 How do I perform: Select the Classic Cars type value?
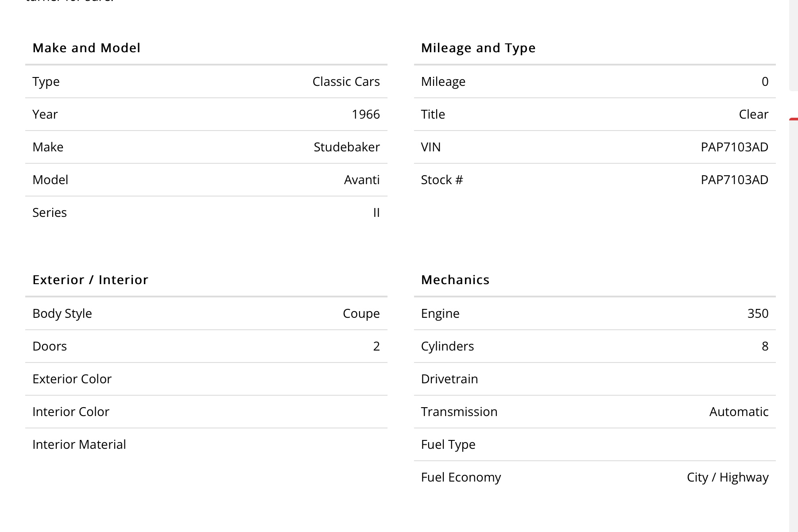point(346,81)
